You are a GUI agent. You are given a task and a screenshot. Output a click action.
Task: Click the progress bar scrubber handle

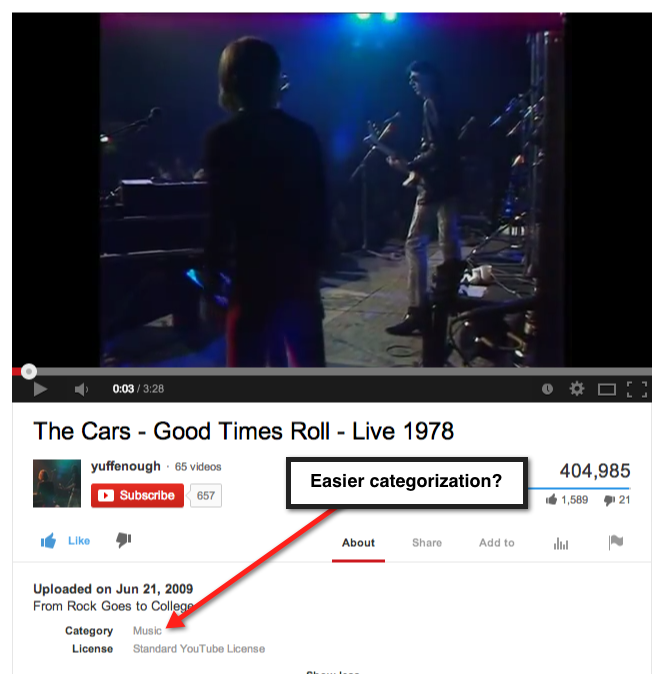[29, 371]
